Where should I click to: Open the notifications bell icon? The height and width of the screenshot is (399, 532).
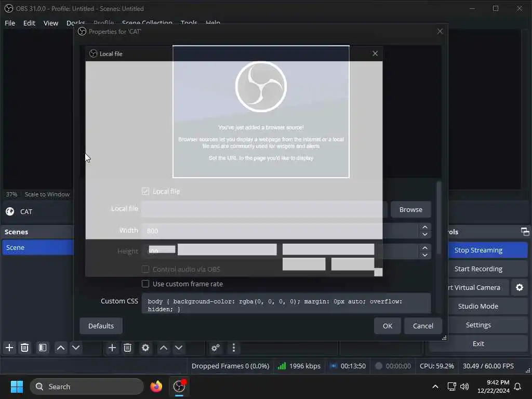coord(518,387)
